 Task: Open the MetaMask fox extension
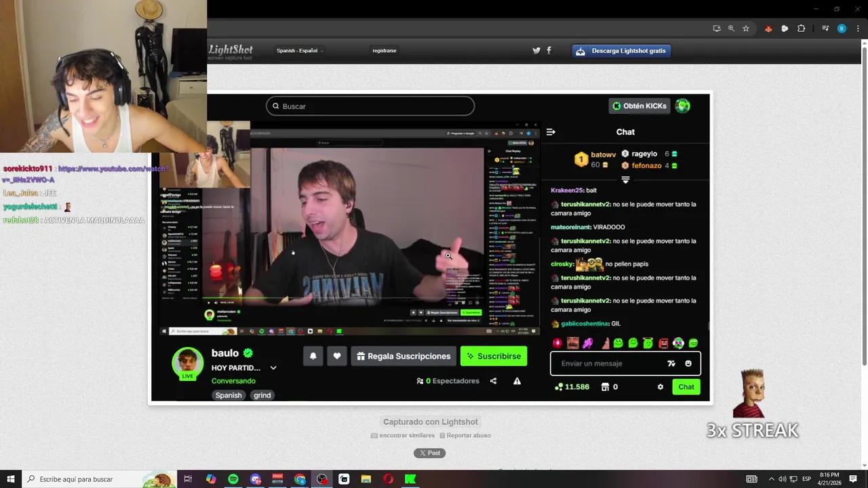(x=768, y=28)
